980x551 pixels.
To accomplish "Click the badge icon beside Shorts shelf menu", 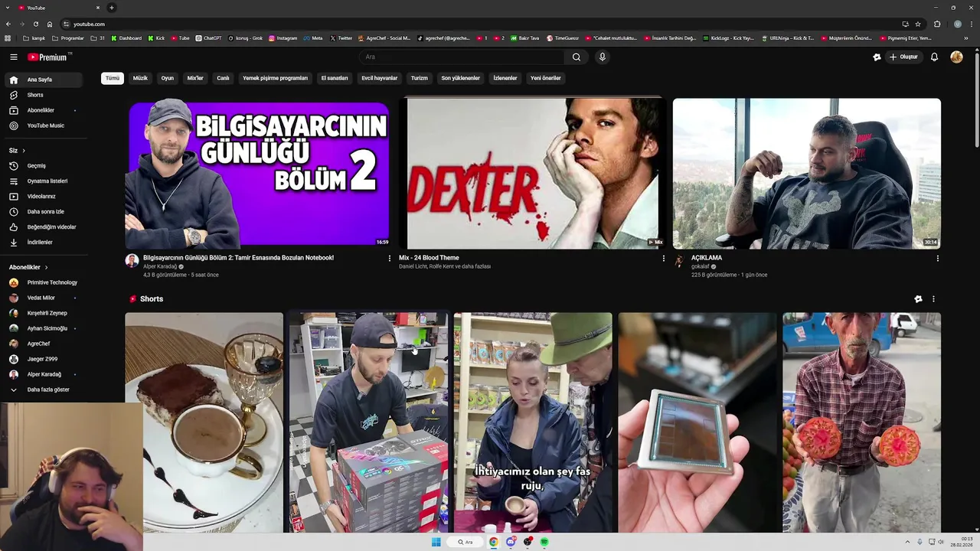I will pyautogui.click(x=918, y=299).
